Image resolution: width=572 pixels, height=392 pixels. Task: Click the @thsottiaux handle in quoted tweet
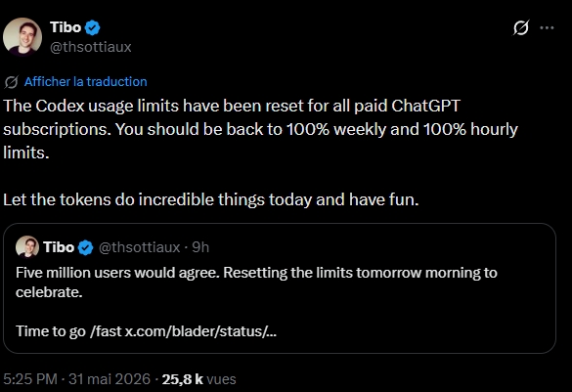pos(140,247)
